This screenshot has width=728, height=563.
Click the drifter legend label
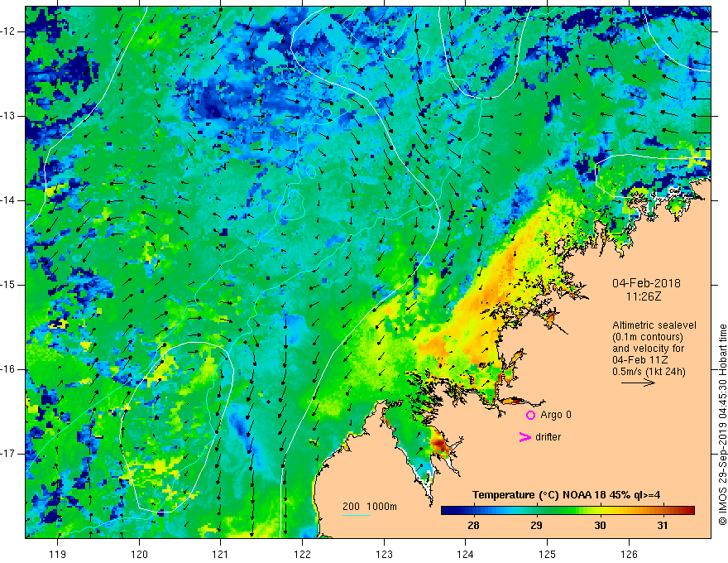548,437
